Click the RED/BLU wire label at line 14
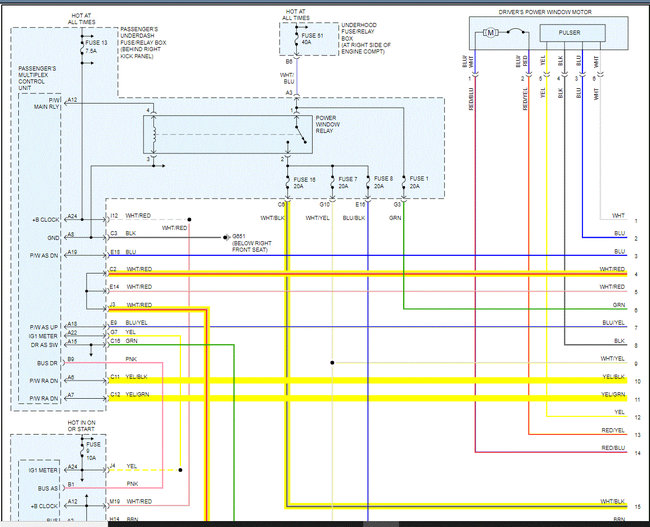The height and width of the screenshot is (527, 650). [x=613, y=448]
